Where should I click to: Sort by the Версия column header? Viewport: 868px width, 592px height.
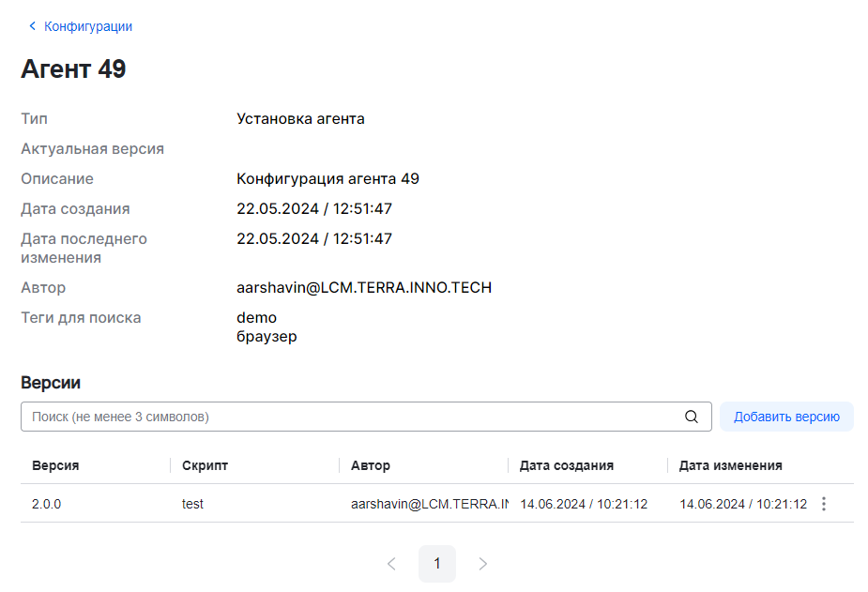click(55, 465)
